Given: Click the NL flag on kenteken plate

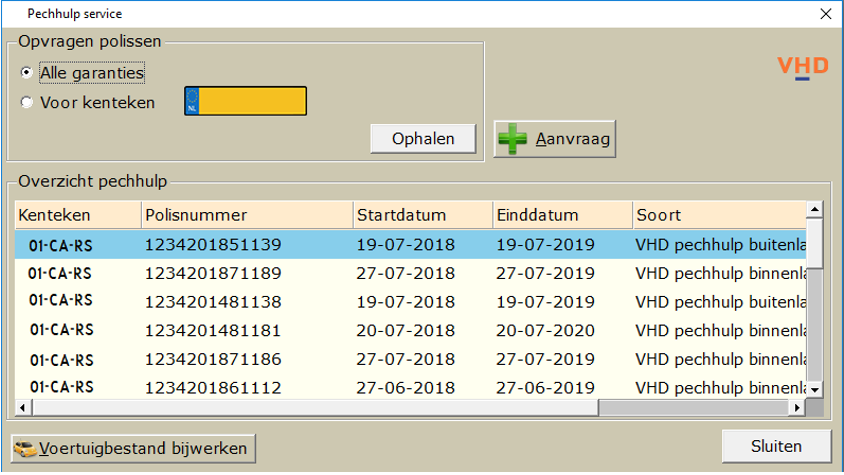Looking at the screenshot, I should (192, 101).
